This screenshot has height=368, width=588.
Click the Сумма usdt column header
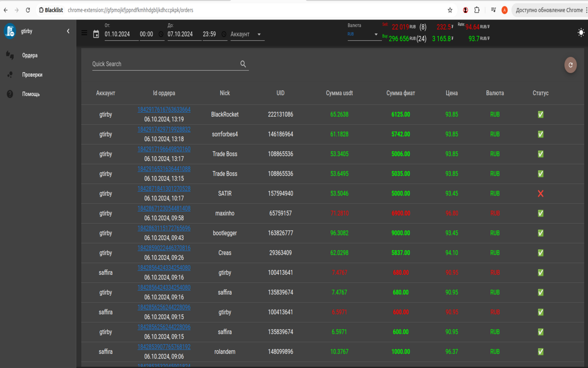click(339, 93)
